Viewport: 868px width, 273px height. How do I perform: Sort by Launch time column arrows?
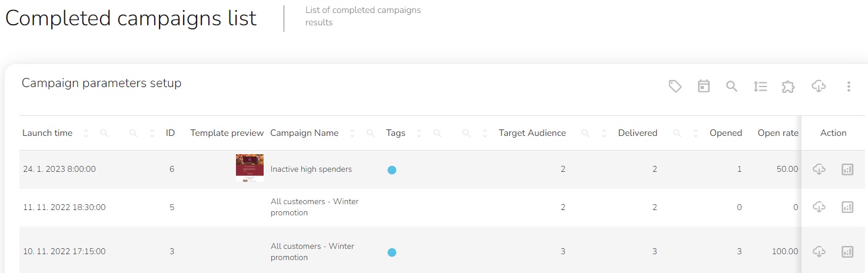point(86,134)
